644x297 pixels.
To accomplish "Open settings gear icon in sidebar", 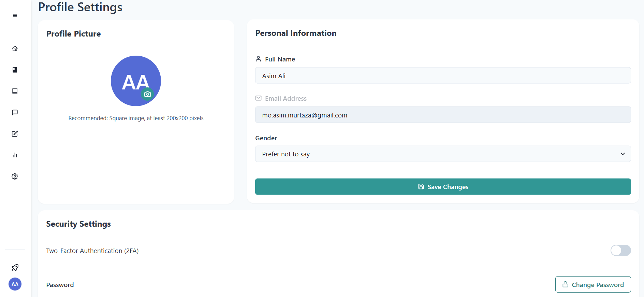I will click(x=15, y=176).
